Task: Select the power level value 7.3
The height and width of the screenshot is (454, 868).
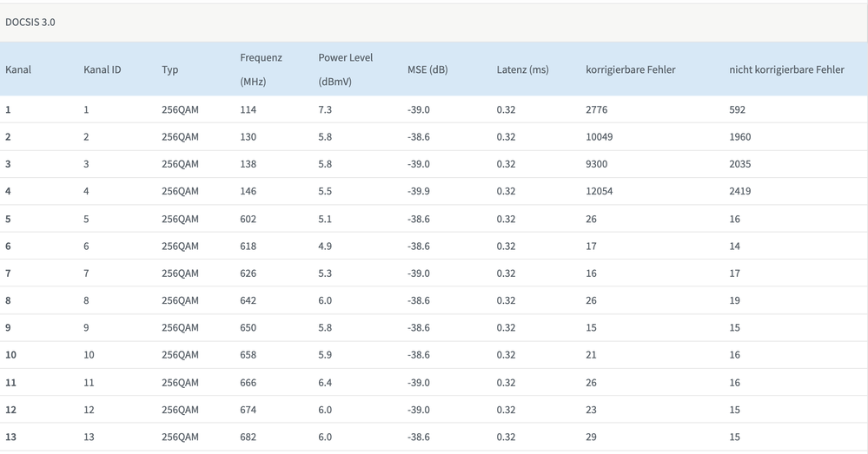Action: 325,109
